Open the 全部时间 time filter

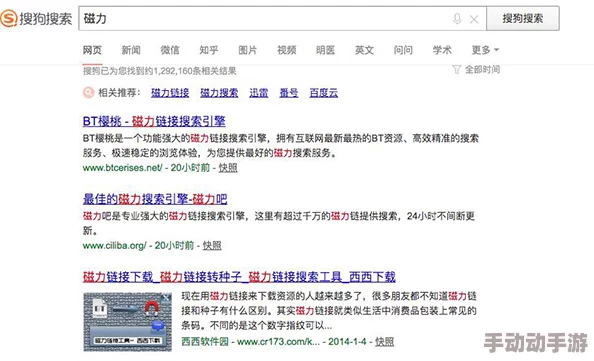477,70
